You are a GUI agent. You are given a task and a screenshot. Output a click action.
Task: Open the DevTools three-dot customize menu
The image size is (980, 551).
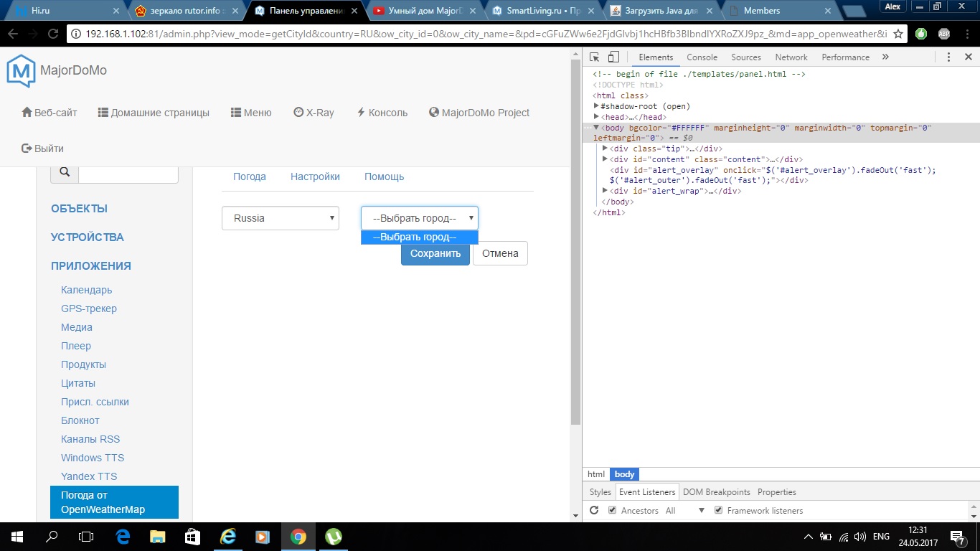pos(948,57)
